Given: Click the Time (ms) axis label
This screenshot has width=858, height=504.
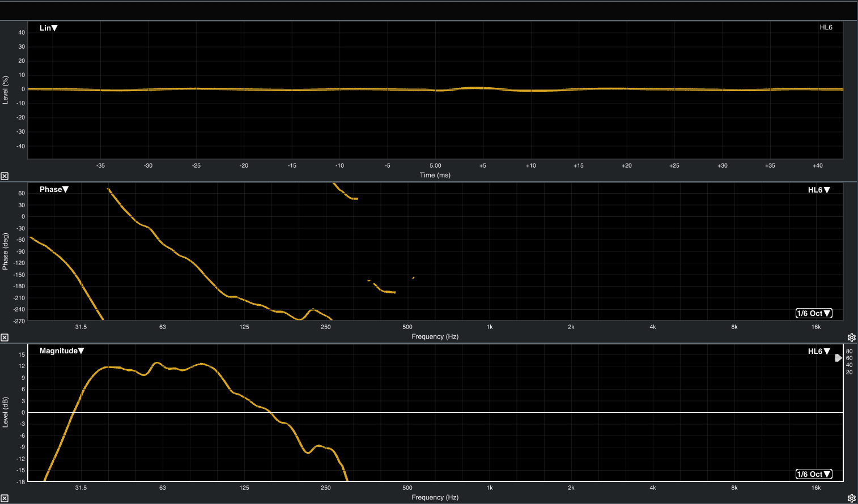Looking at the screenshot, I should point(435,175).
